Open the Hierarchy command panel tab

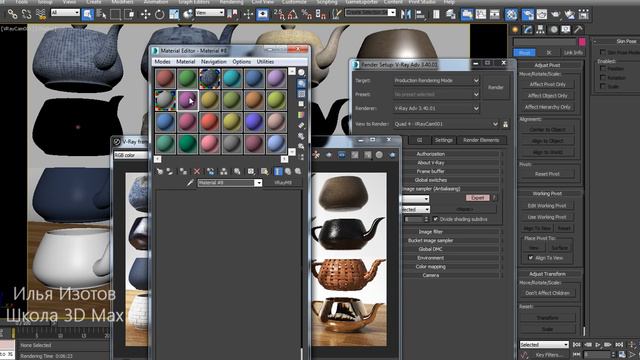pos(540,29)
